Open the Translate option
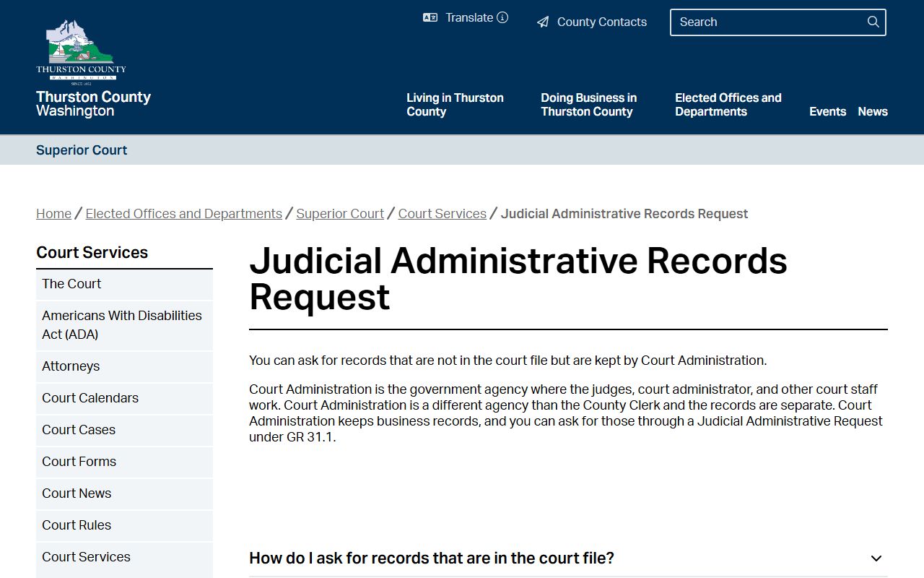 (x=469, y=17)
